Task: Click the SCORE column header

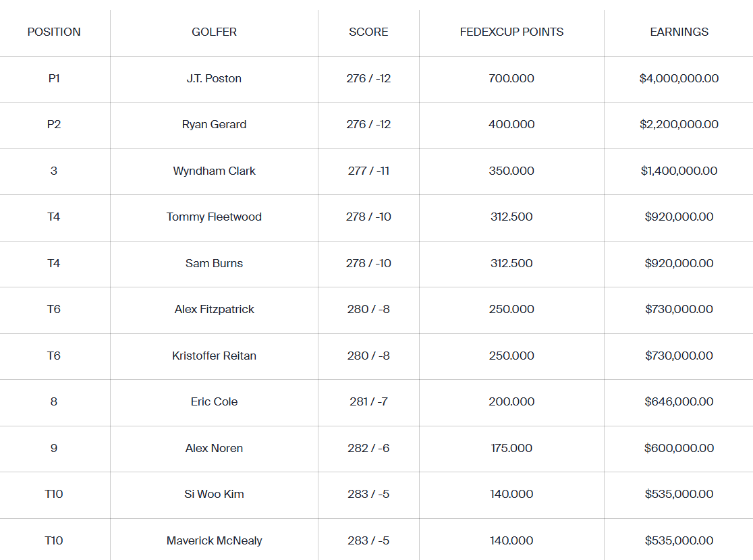Action: pyautogui.click(x=368, y=32)
